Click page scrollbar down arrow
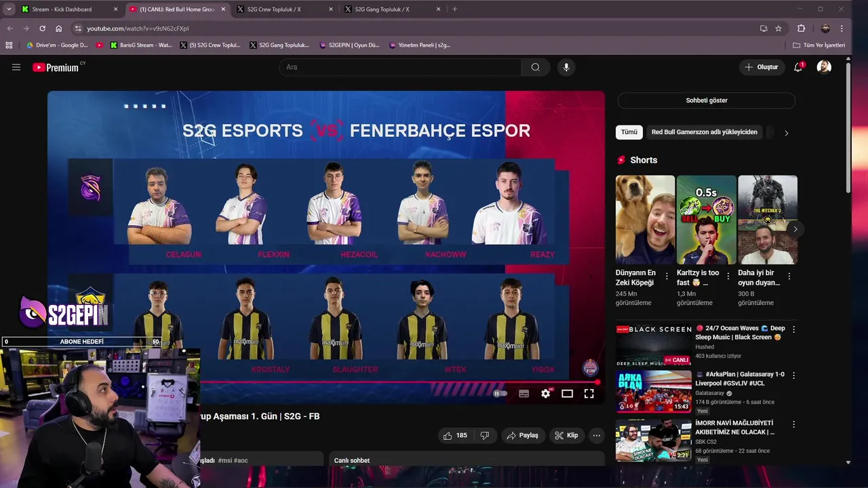 (x=848, y=462)
